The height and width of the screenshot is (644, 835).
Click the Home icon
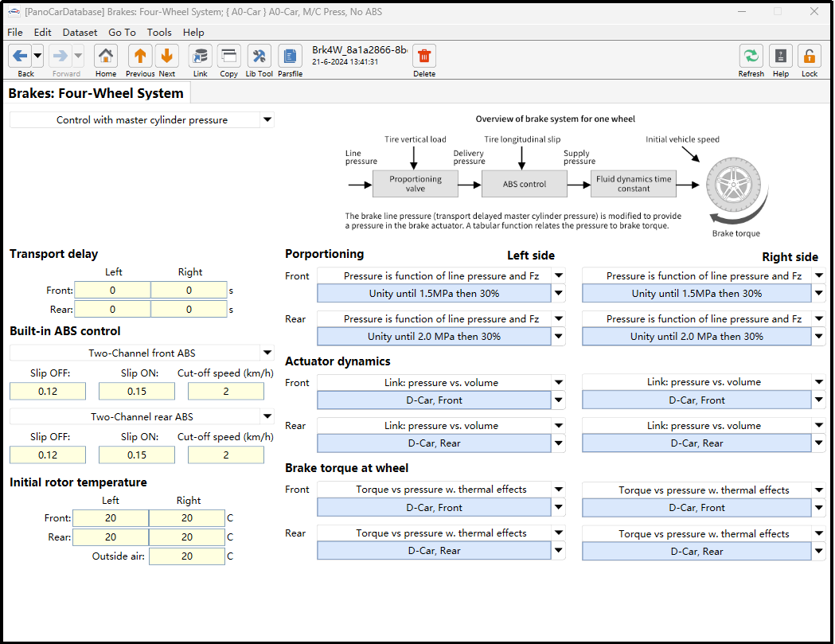pos(105,56)
